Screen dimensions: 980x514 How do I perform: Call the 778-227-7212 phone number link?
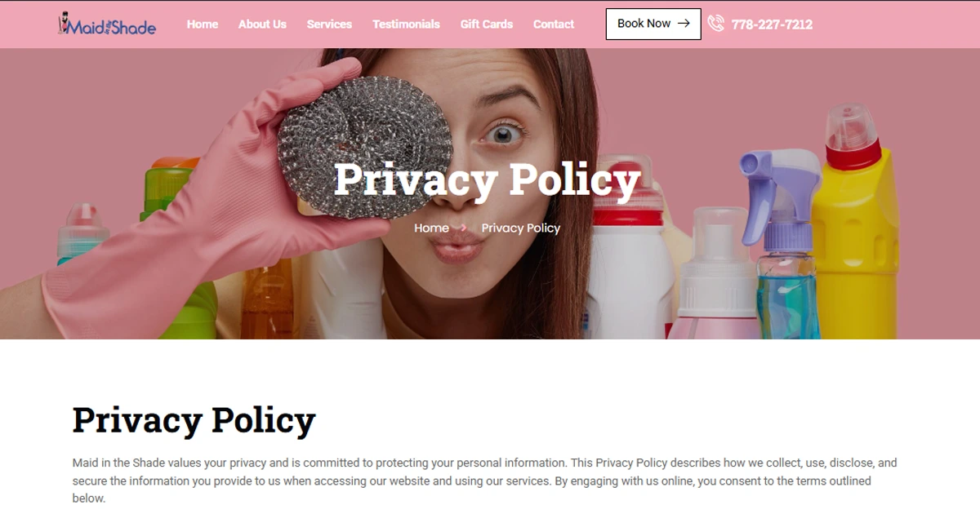pyautogui.click(x=772, y=24)
